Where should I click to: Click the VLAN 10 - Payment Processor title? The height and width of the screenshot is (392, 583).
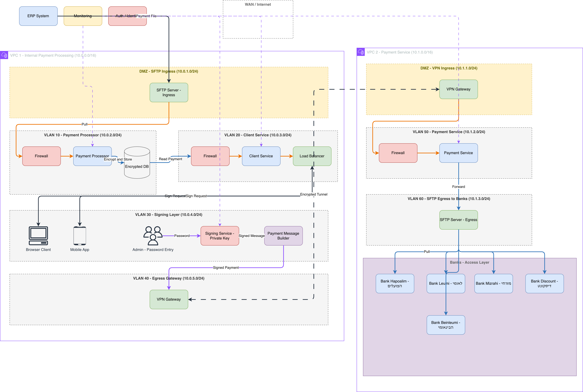(x=83, y=135)
